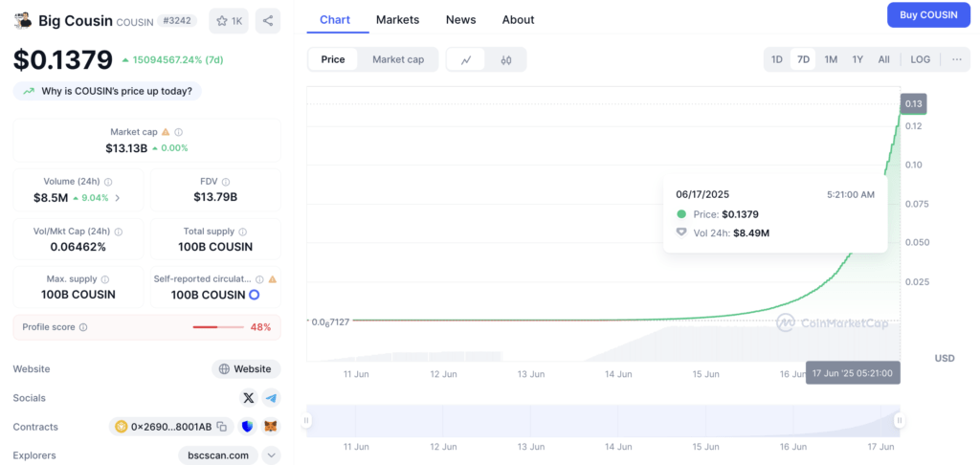
Task: Open the Website link button
Action: pyautogui.click(x=246, y=368)
